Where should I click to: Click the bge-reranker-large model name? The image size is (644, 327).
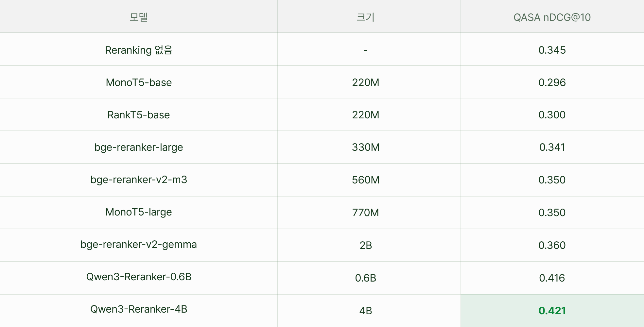tap(139, 147)
